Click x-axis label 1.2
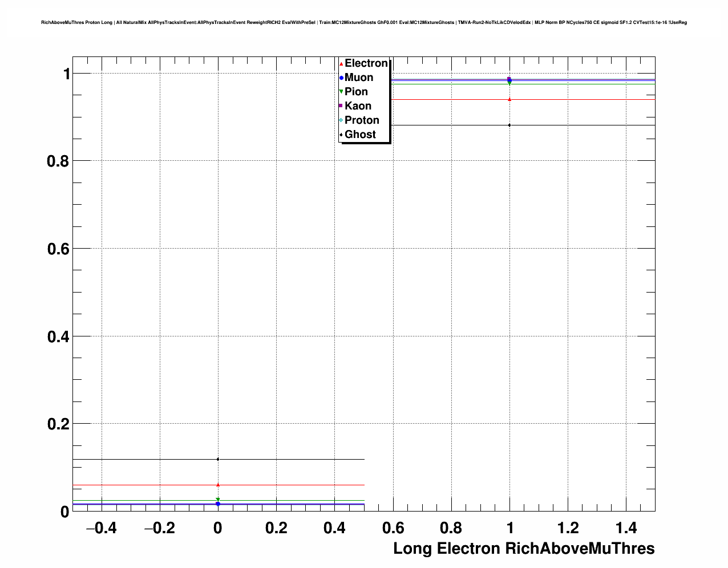The height and width of the screenshot is (568, 728). 568,528
